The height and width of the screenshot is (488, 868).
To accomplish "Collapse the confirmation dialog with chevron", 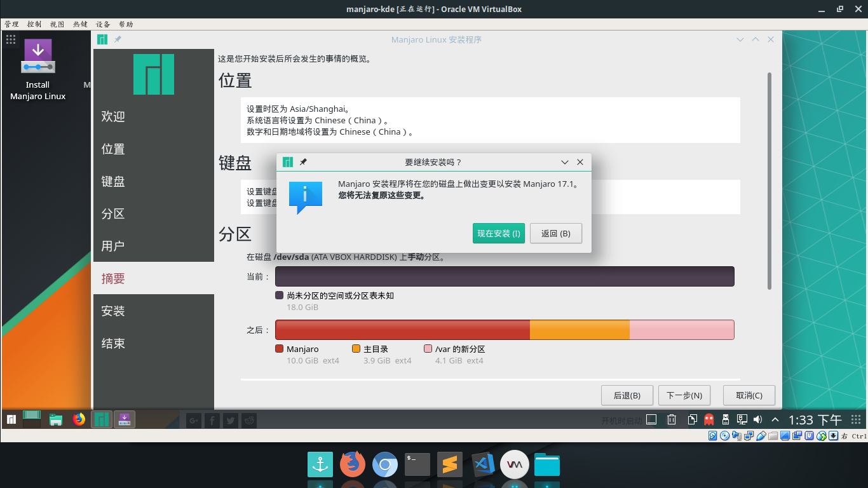I will [565, 162].
